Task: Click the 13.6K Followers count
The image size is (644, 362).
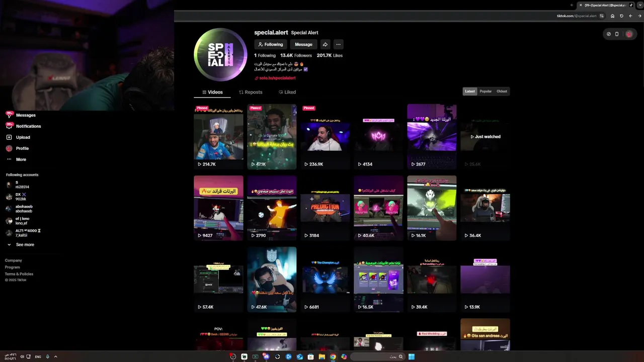Action: click(296, 55)
